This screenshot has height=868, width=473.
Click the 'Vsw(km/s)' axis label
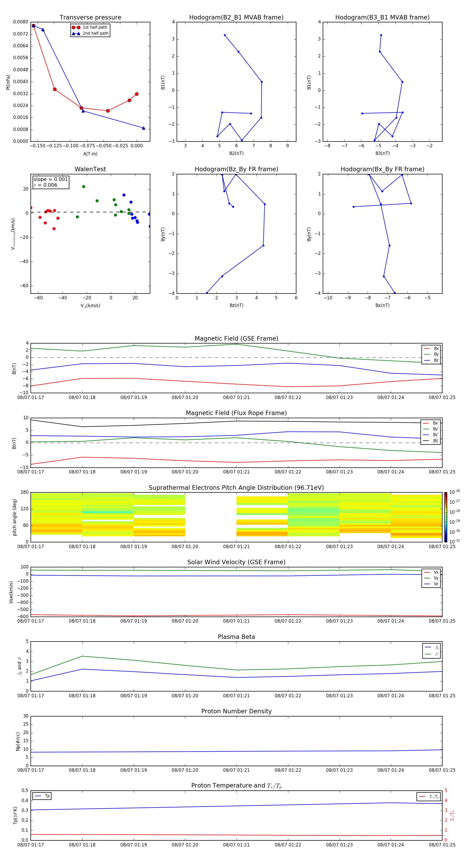click(x=11, y=592)
